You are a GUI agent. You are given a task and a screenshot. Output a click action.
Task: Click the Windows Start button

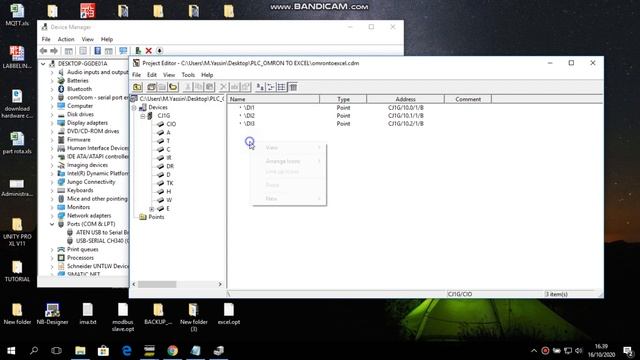tap(11, 351)
